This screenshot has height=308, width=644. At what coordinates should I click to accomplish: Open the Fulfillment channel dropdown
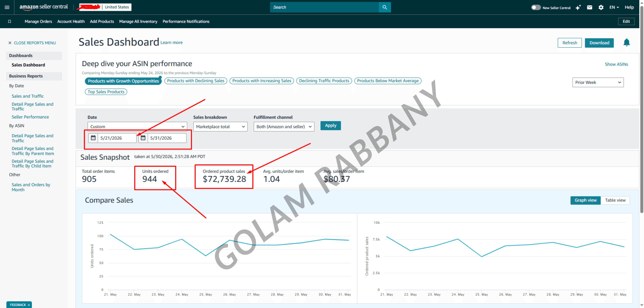click(x=284, y=126)
